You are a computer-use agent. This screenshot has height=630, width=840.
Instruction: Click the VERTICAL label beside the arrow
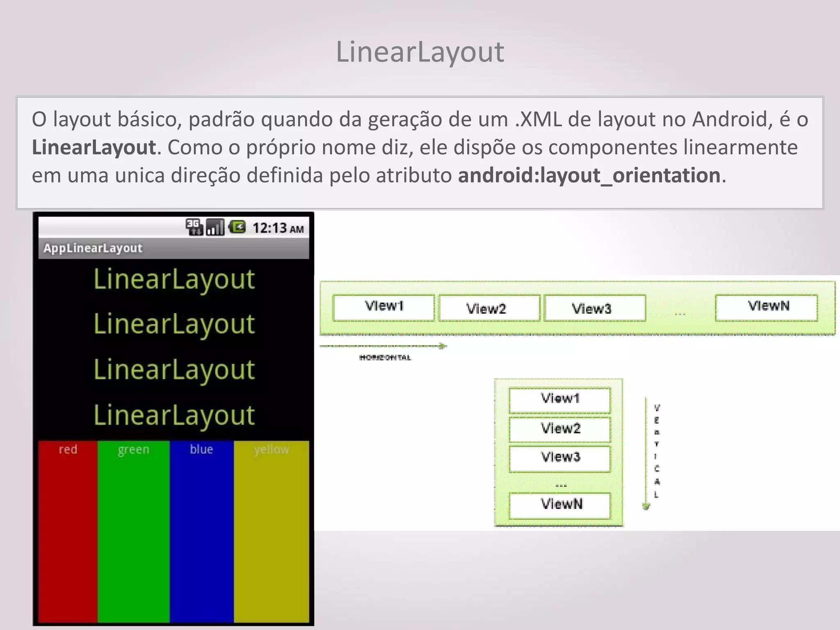[x=657, y=451]
